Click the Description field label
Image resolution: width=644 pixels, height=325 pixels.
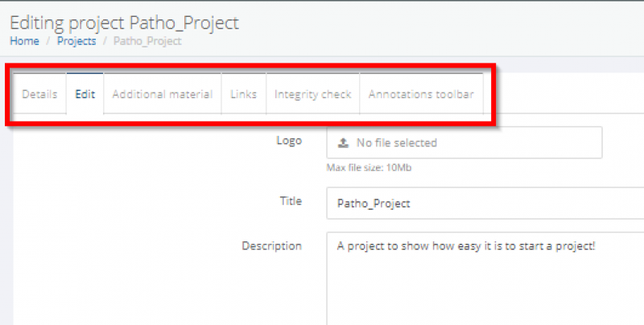click(271, 245)
